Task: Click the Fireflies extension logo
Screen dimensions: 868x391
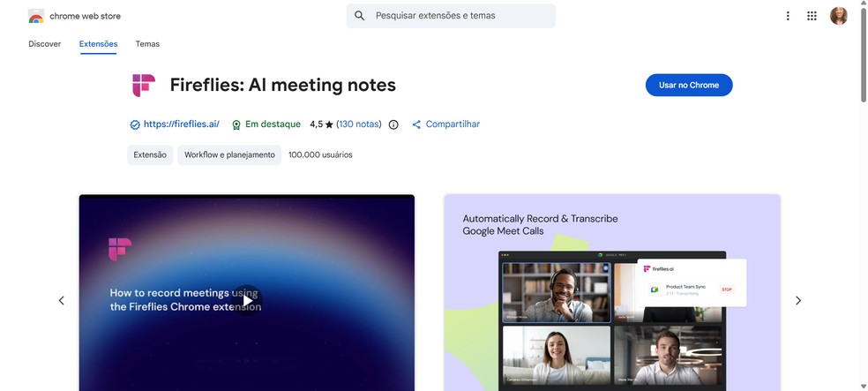Action: (x=144, y=86)
